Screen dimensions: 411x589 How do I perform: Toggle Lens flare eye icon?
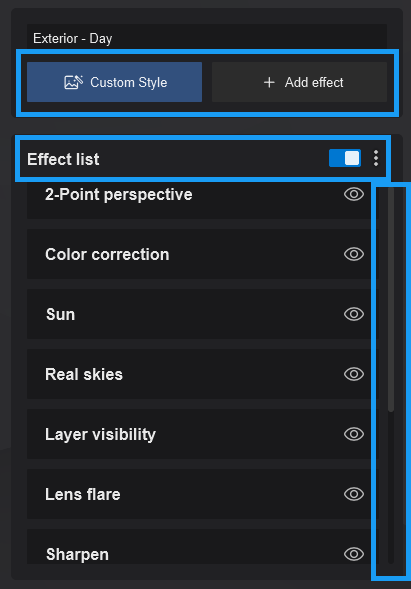coord(354,494)
